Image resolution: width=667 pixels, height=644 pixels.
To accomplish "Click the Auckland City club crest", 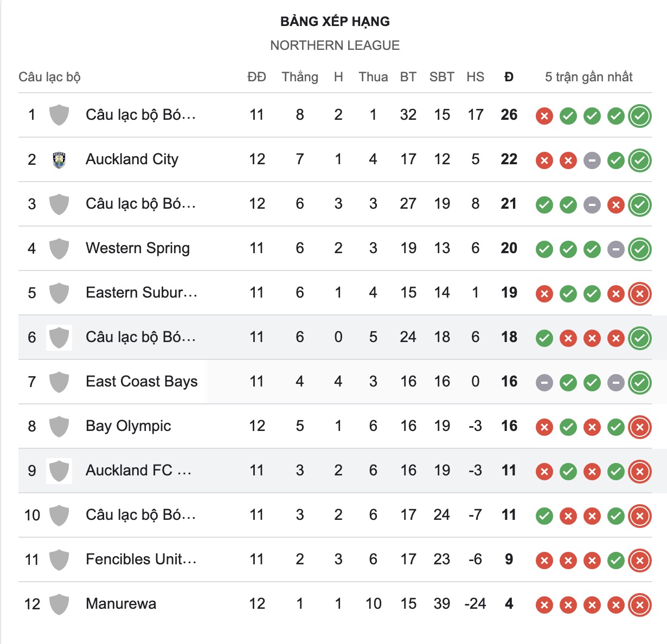I will pyautogui.click(x=59, y=159).
